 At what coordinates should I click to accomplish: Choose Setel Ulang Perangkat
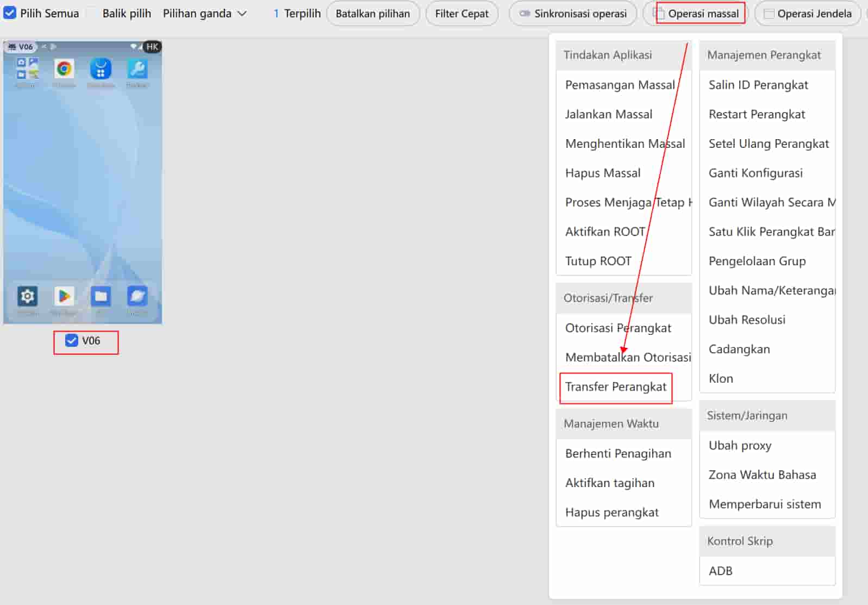tap(769, 144)
